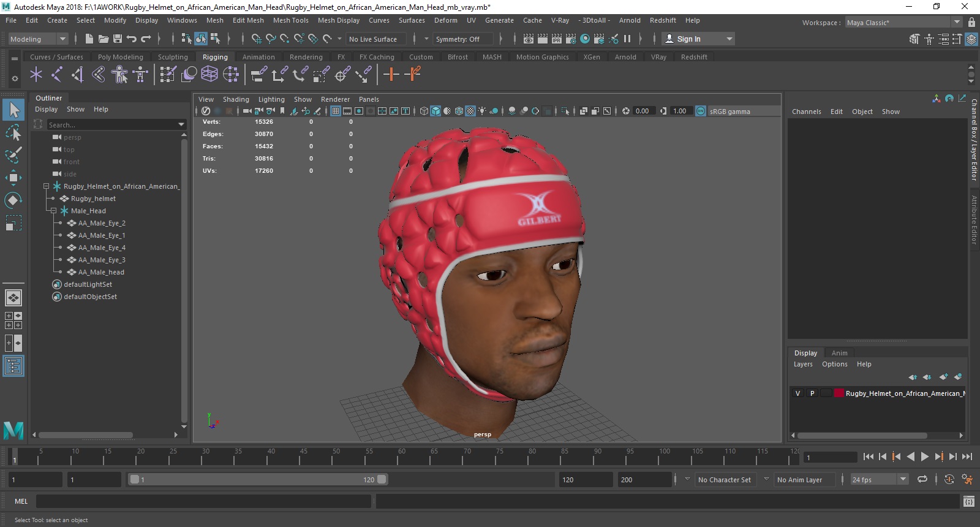Open the Workspace Maya Classic dropdown
Image resolution: width=980 pixels, height=527 pixels.
(x=904, y=22)
